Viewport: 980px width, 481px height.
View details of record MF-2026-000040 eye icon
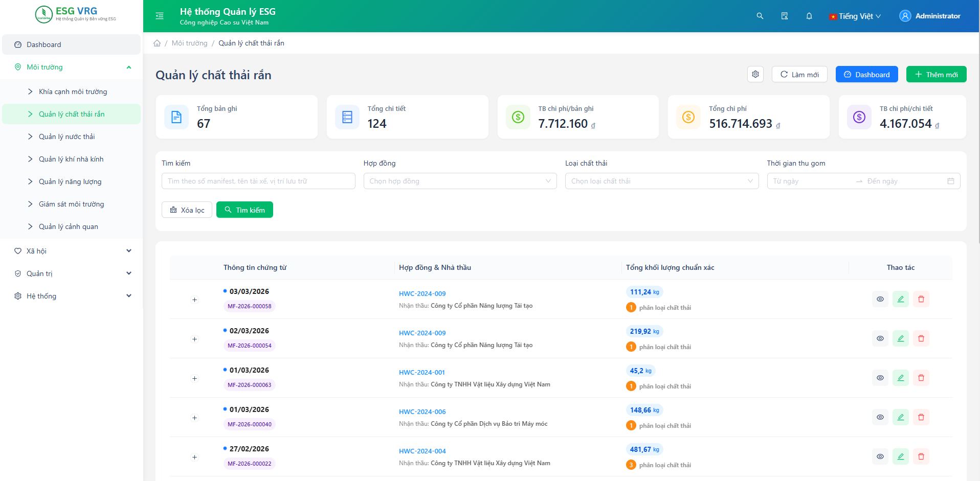click(880, 417)
